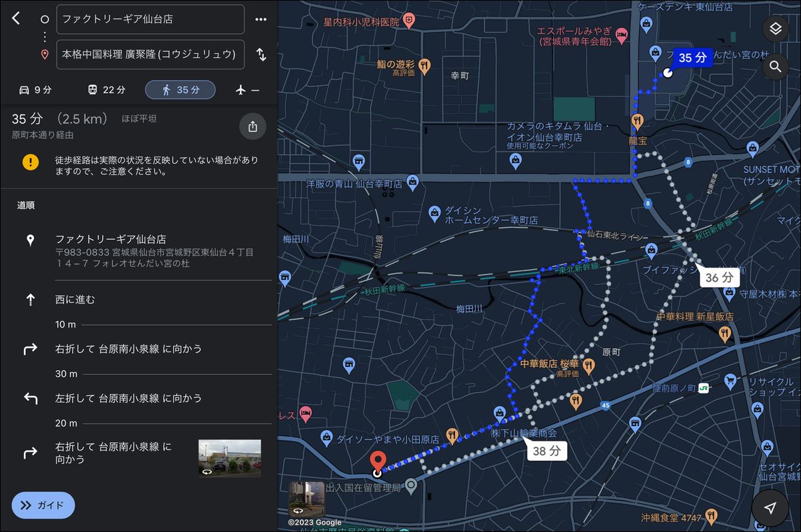Select the 38 分 alternate route label

tap(548, 451)
